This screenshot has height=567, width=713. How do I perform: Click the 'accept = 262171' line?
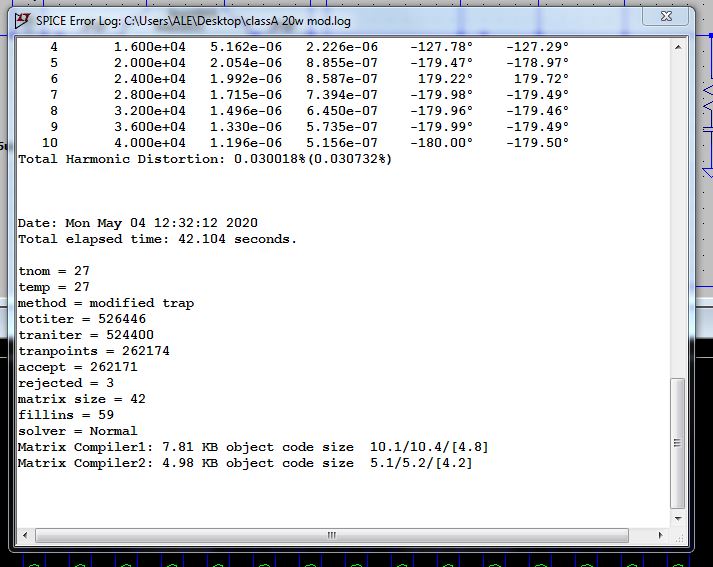[x=78, y=367]
